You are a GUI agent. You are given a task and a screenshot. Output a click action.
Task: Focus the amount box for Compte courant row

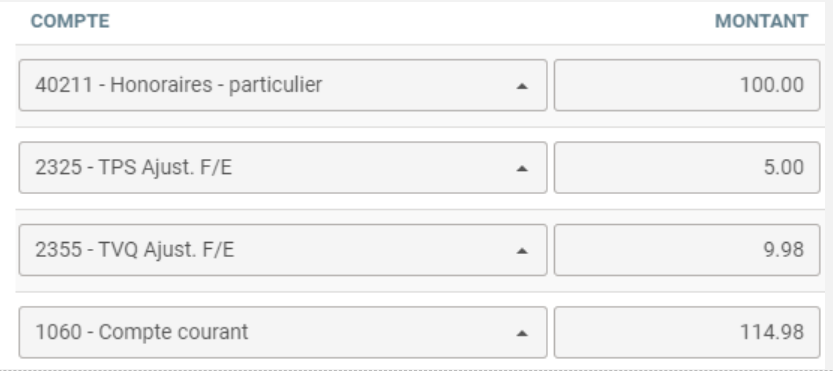[x=687, y=332]
